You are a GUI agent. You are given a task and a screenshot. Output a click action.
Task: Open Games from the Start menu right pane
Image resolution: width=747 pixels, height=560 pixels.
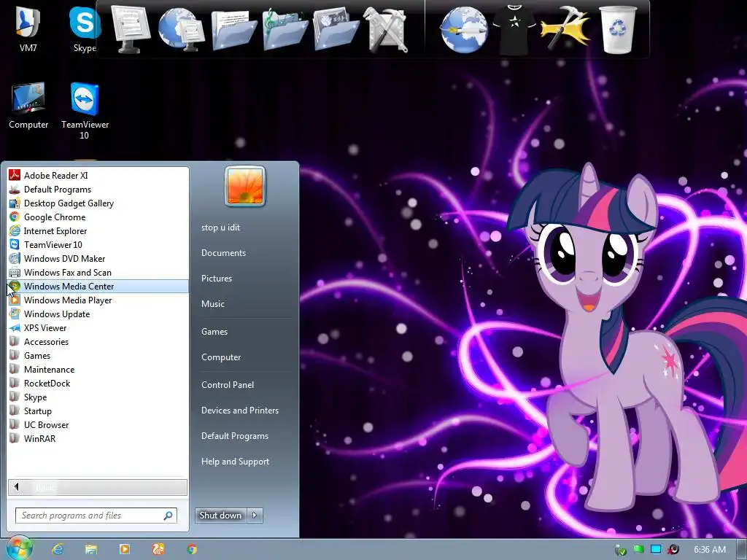[214, 332]
